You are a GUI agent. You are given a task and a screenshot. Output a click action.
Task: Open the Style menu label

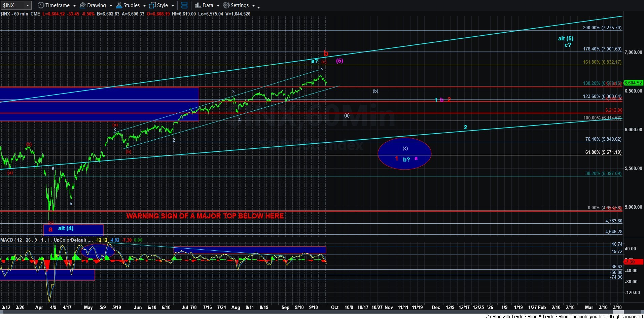pyautogui.click(x=163, y=5)
